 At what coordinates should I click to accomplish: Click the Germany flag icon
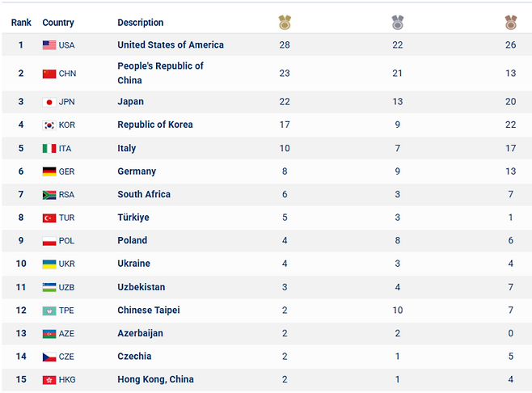[x=49, y=171]
